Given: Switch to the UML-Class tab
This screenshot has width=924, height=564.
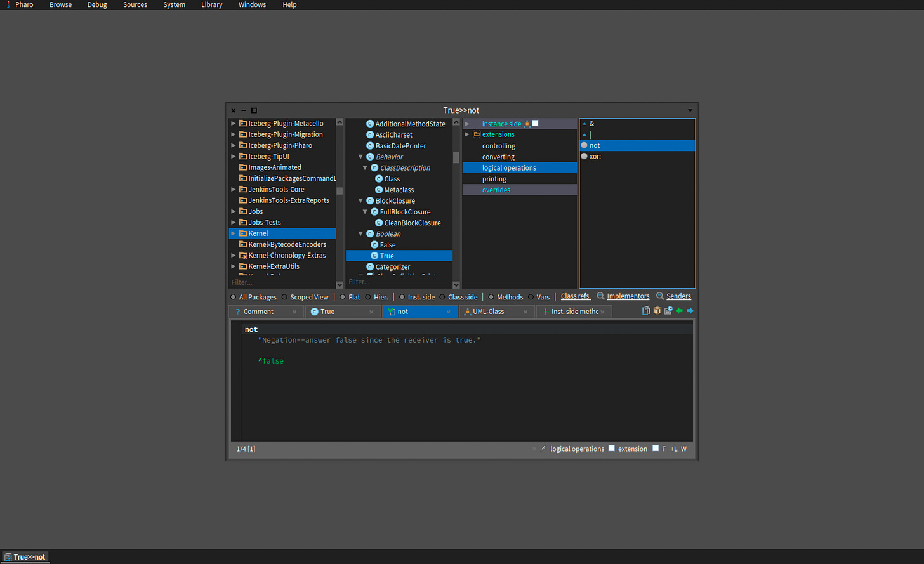Looking at the screenshot, I should (488, 312).
